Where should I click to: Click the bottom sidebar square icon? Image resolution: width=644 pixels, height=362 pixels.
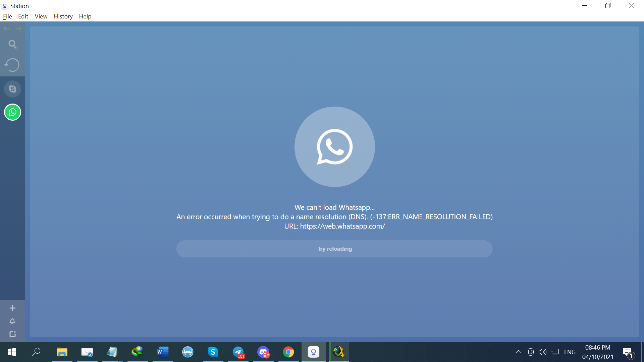coord(12,334)
